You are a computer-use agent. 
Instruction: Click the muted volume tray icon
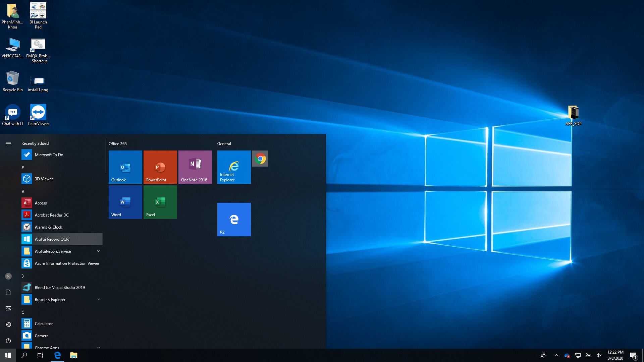coord(599,355)
